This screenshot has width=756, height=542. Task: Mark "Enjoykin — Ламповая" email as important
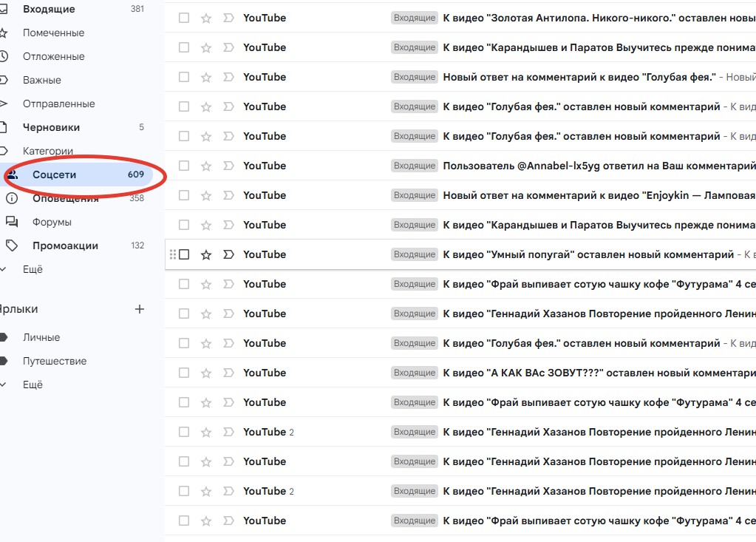228,195
